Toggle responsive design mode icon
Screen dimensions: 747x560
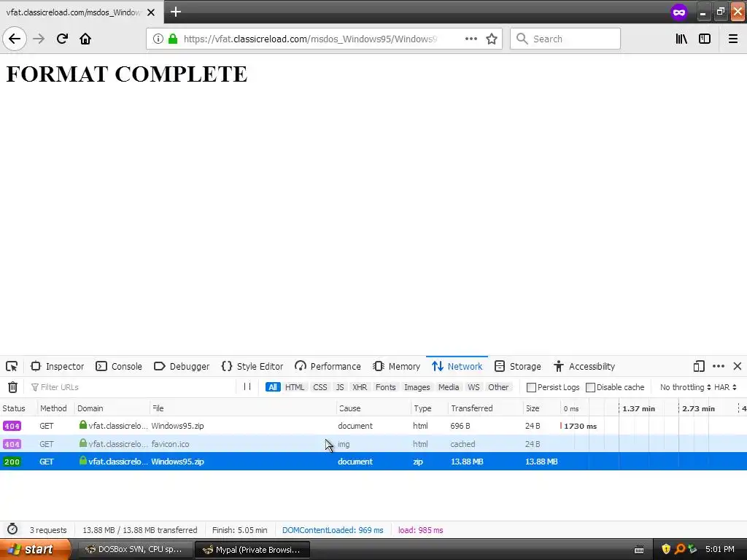tap(698, 366)
